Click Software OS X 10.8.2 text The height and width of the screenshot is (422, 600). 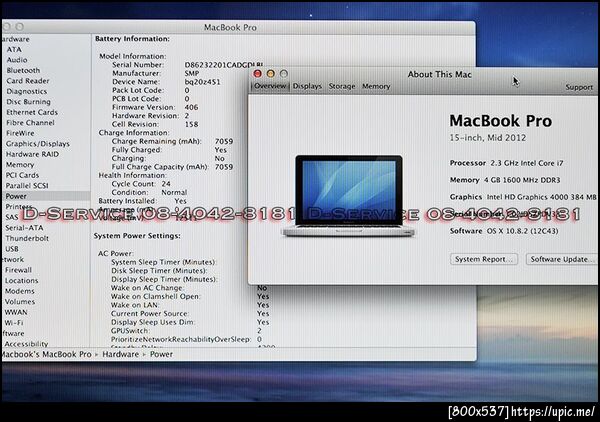[504, 231]
